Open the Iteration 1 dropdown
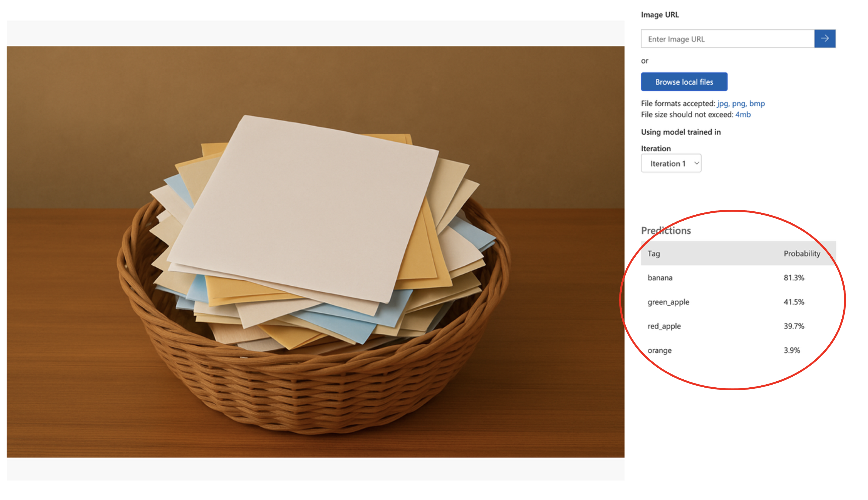868x500 pixels. [x=671, y=163]
